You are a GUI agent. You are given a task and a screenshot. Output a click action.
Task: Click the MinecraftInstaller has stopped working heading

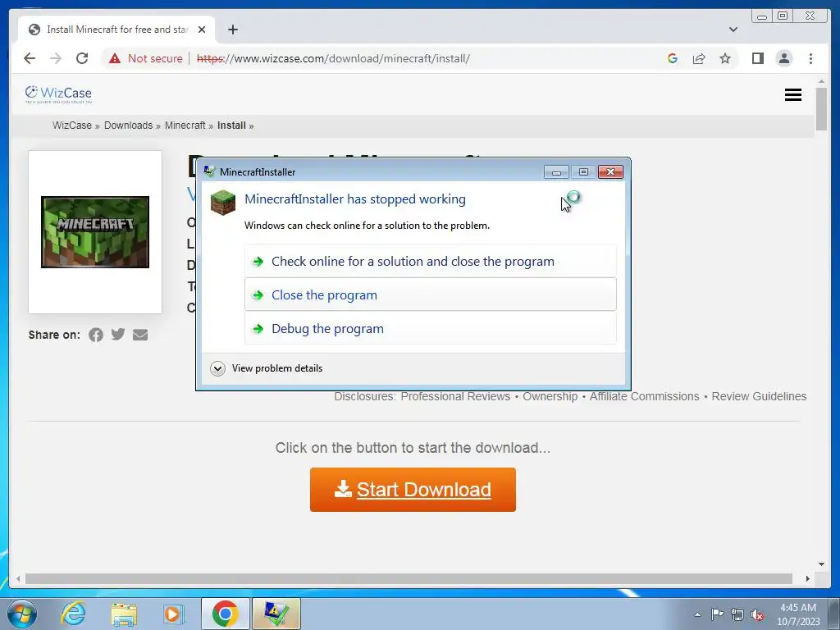[x=354, y=199]
